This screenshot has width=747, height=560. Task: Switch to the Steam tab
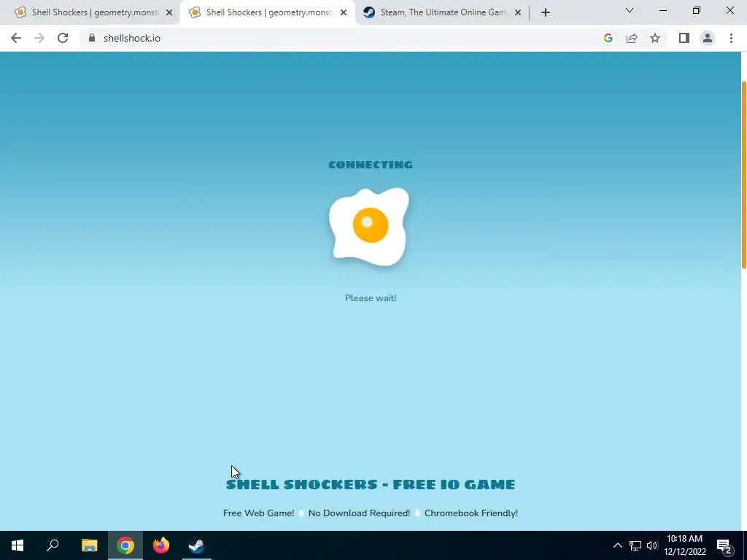tap(442, 12)
